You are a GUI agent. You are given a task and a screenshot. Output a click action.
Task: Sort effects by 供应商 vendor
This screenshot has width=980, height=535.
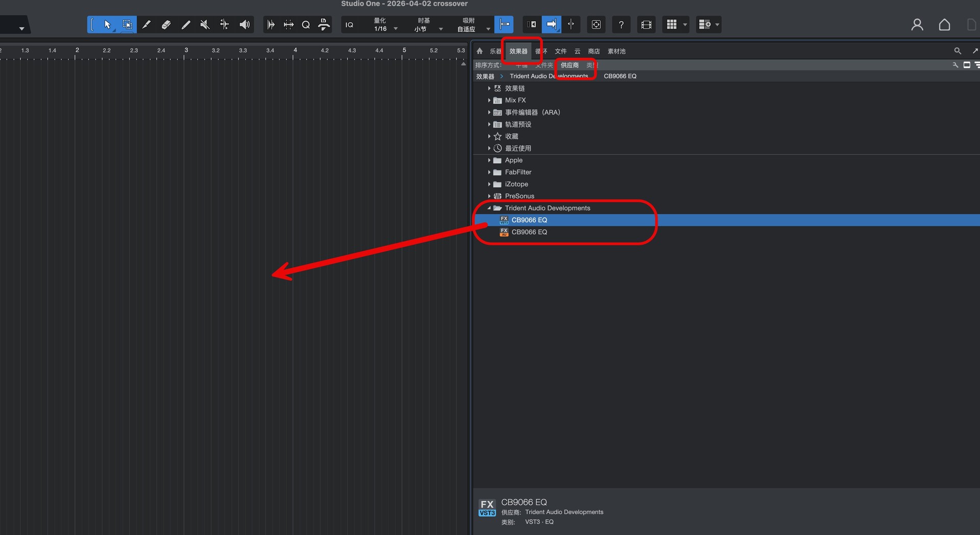[x=570, y=65]
